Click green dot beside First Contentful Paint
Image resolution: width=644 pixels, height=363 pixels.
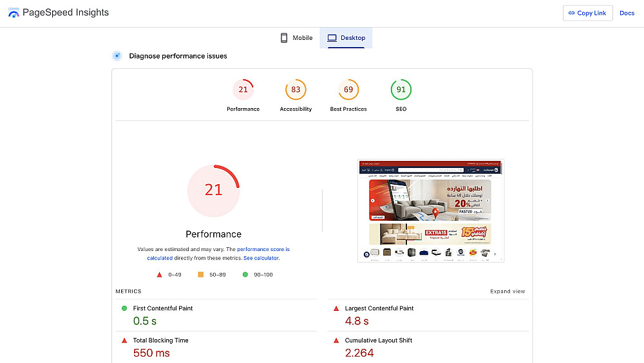(x=124, y=308)
